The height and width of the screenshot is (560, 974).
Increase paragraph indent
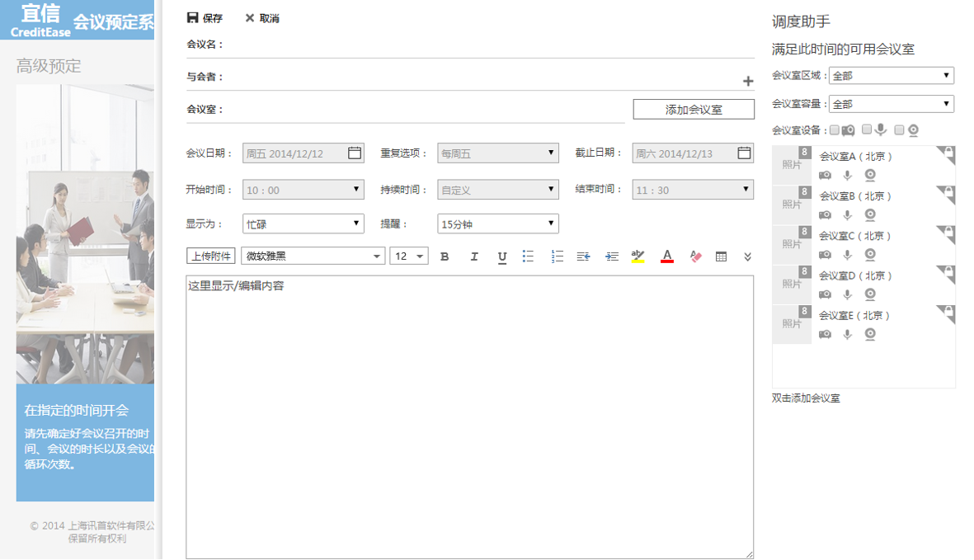[x=612, y=256]
